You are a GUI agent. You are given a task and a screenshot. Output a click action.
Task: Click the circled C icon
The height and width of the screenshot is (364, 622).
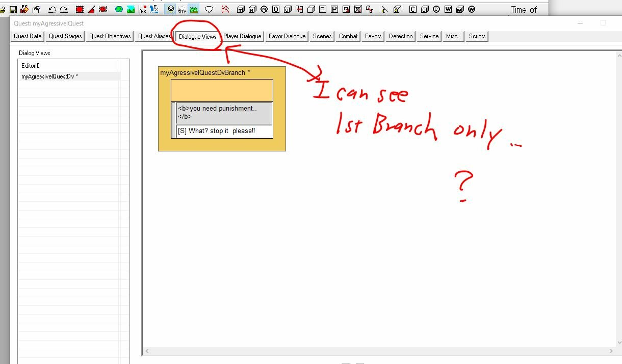(436, 9)
